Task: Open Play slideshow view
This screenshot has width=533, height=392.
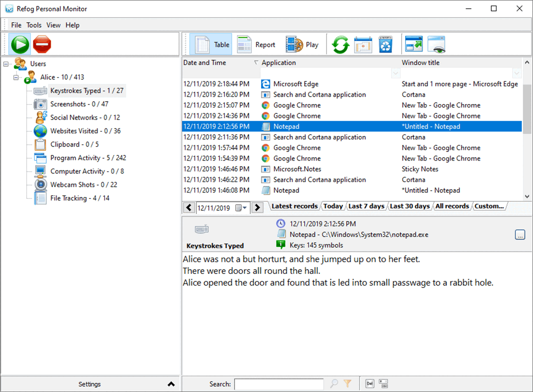Action: [302, 45]
